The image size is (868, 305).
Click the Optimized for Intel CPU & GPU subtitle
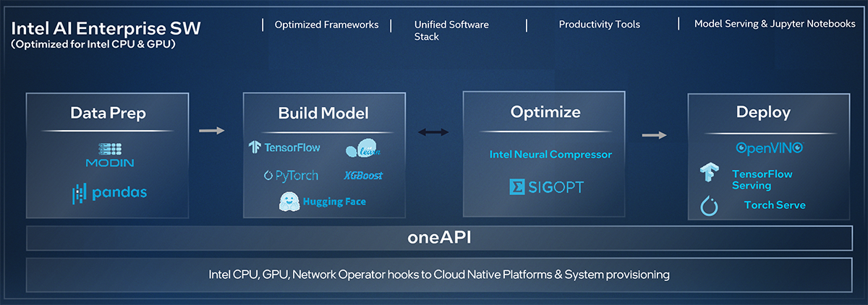click(94, 44)
